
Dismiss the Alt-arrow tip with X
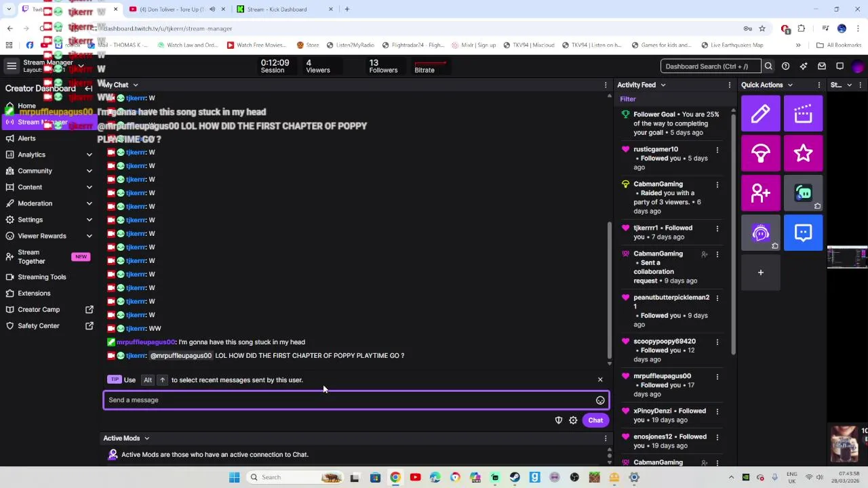pos(600,380)
